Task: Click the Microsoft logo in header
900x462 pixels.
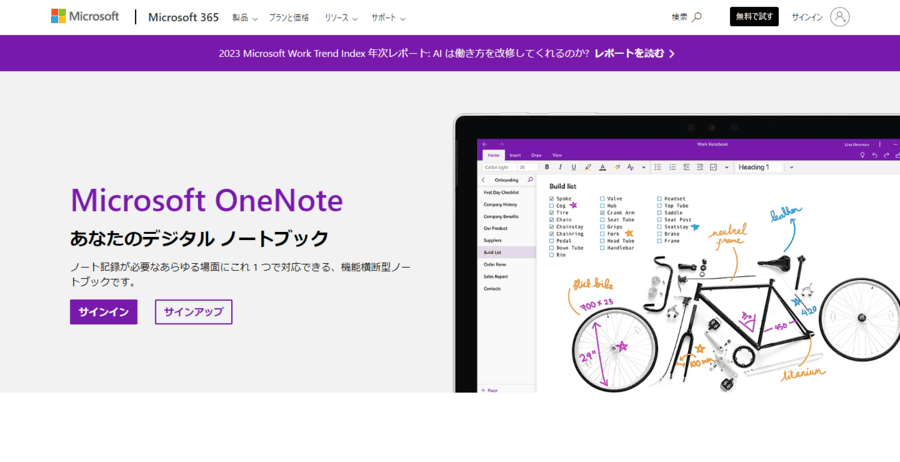Action: [85, 16]
